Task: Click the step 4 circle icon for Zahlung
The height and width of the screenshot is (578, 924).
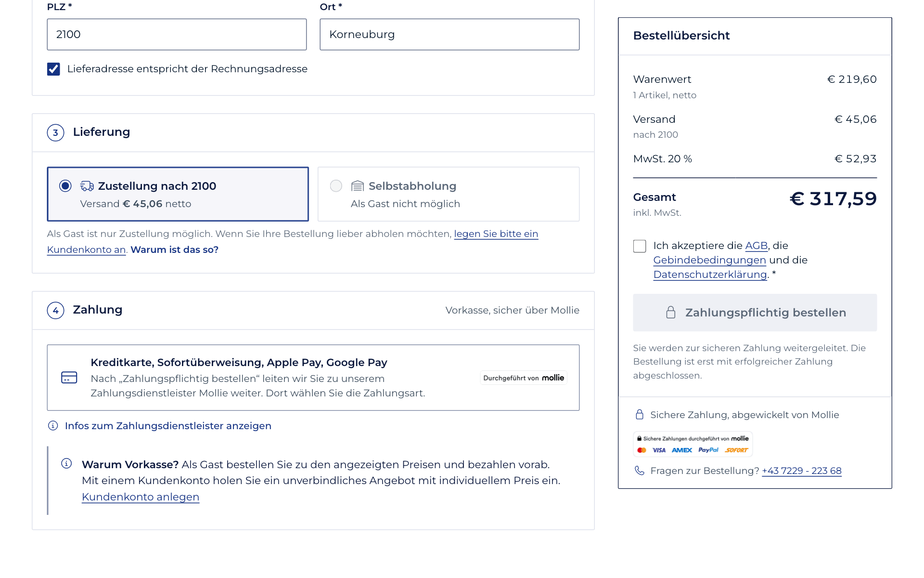Action: click(56, 310)
